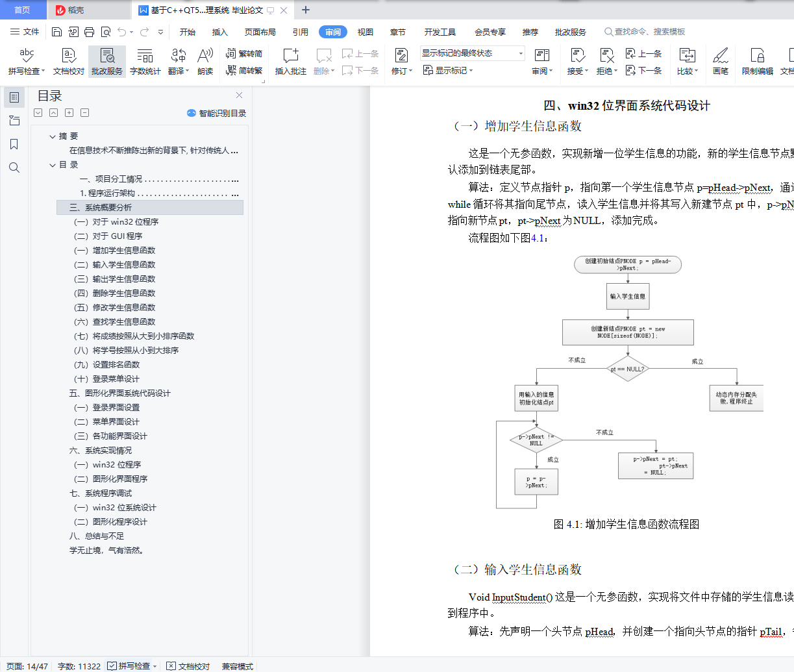Select outline item 八、总结与不足
Screen dimensions: 794x672
point(97,536)
